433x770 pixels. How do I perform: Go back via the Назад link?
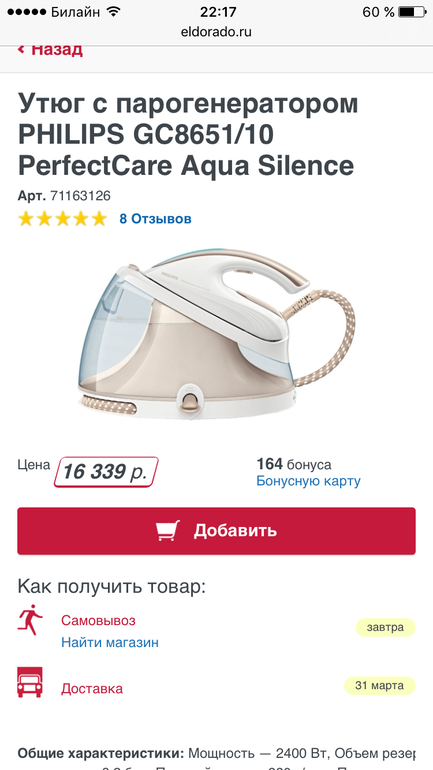(x=51, y=50)
